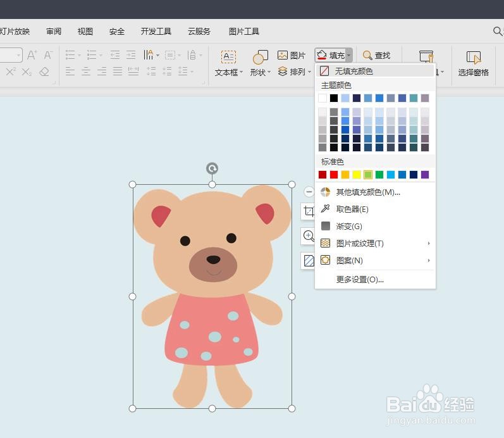Align text left
This screenshot has width=504, height=438.
click(x=70, y=71)
